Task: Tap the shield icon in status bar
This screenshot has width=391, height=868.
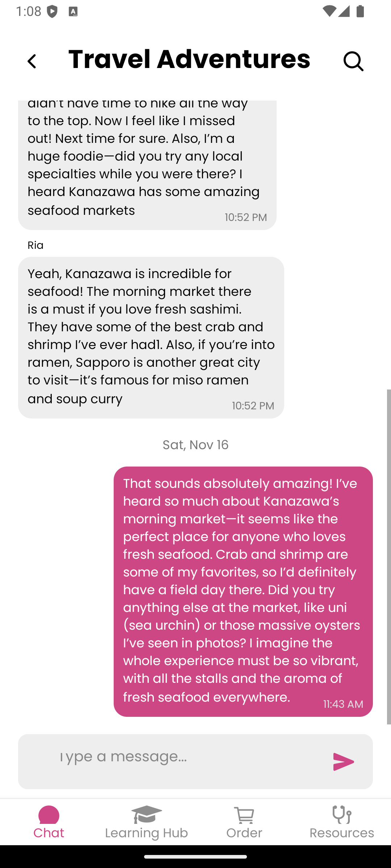Action: point(52,12)
